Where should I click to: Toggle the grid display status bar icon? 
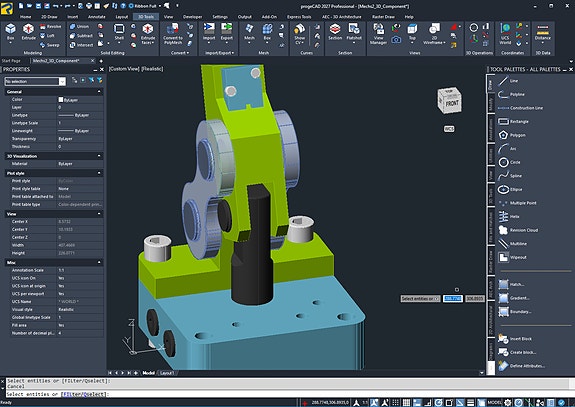point(407,402)
